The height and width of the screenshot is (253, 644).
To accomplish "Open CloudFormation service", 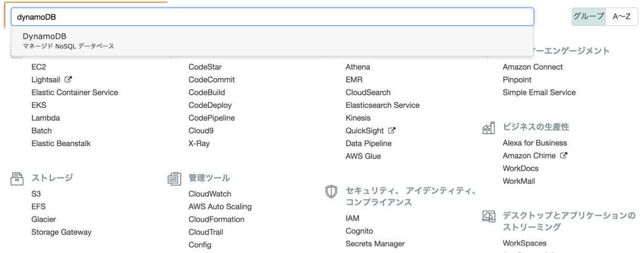I will pos(216,219).
